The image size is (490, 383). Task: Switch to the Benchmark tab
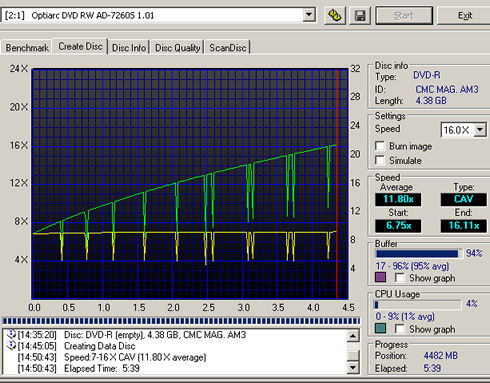[27, 48]
